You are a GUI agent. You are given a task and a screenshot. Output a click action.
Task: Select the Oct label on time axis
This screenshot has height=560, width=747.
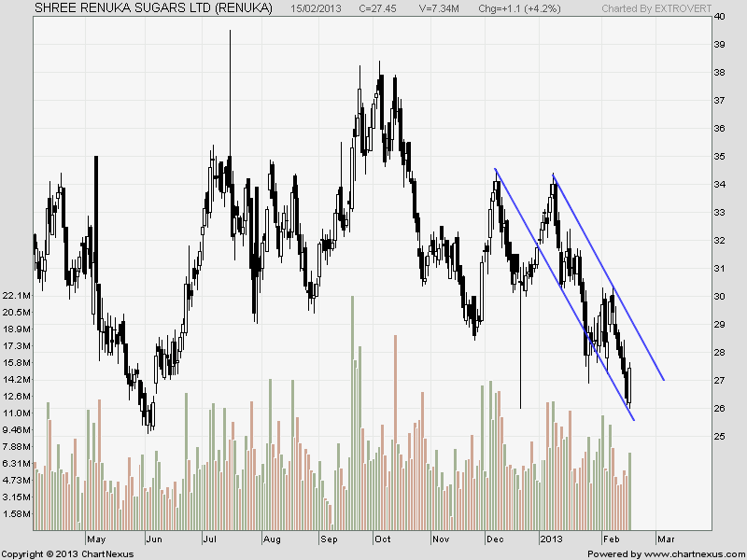point(383,539)
